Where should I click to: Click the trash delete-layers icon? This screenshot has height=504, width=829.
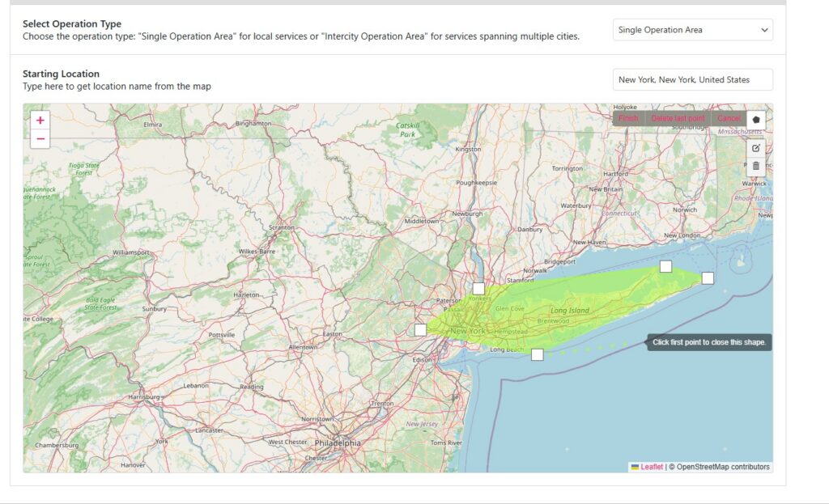756,166
